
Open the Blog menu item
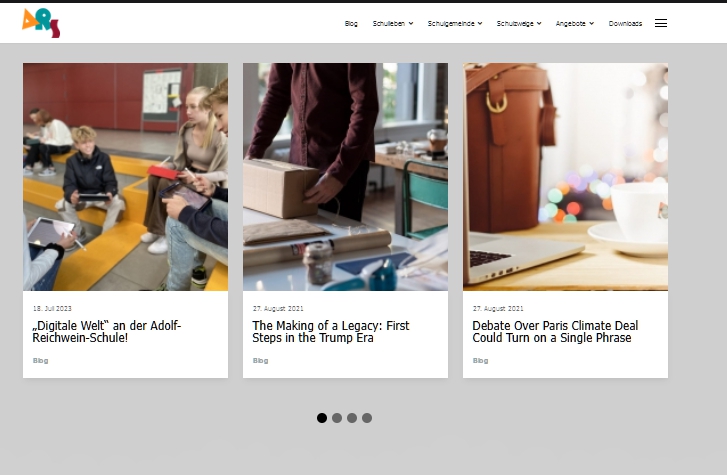(351, 23)
